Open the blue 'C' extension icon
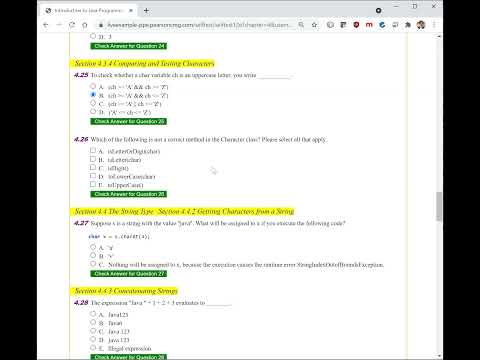The image size is (480, 360). 382,25
